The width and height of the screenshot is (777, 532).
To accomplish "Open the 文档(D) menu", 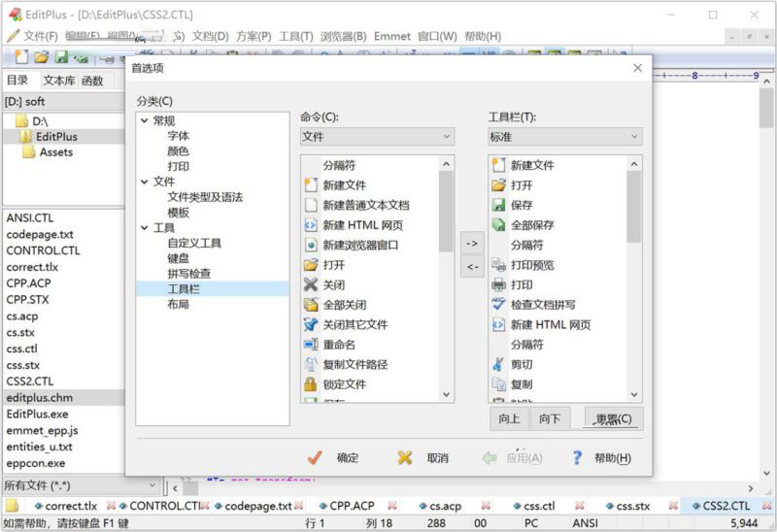I will tap(210, 36).
